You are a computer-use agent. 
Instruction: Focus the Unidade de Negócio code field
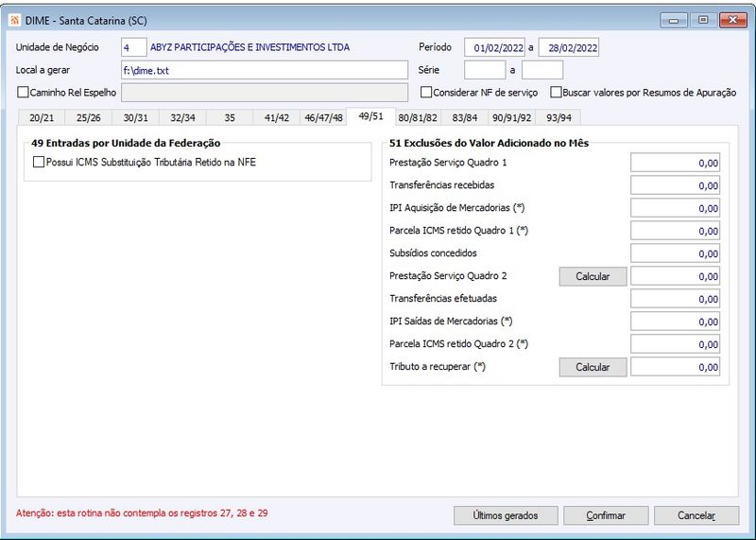(133, 47)
